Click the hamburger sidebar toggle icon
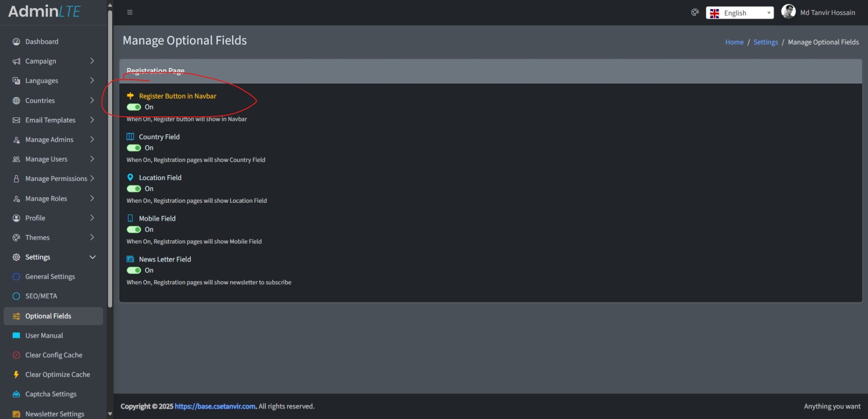Image resolution: width=868 pixels, height=419 pixels. [x=130, y=13]
